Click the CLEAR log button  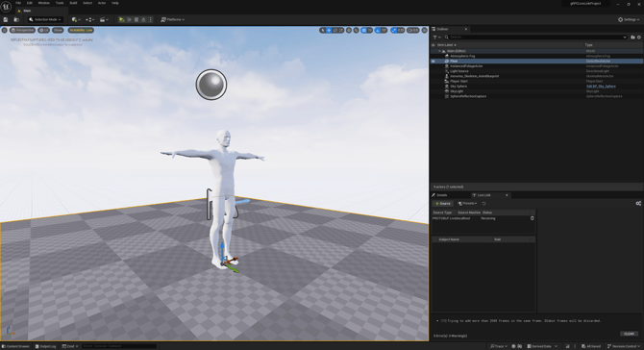pos(629,334)
